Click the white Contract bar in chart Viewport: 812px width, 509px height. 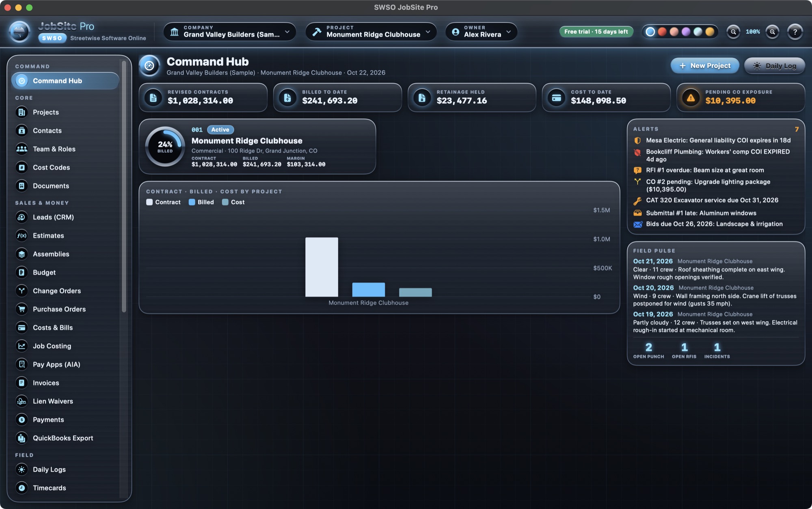322,267
